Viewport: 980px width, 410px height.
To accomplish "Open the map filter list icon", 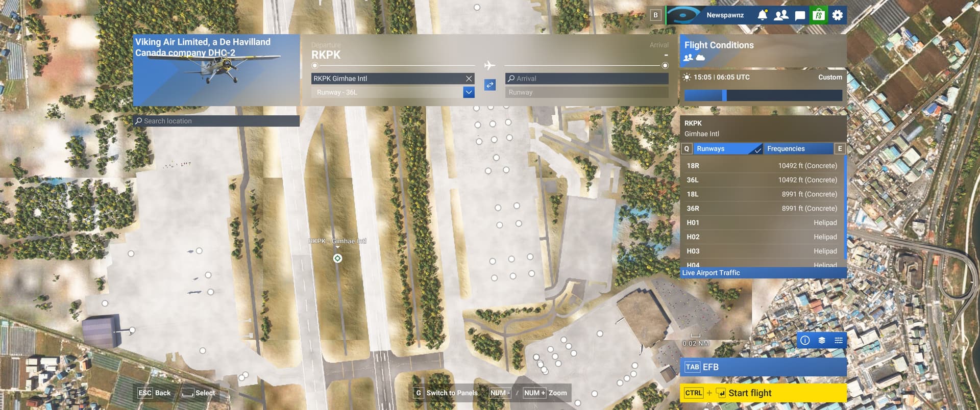I will tap(839, 340).
